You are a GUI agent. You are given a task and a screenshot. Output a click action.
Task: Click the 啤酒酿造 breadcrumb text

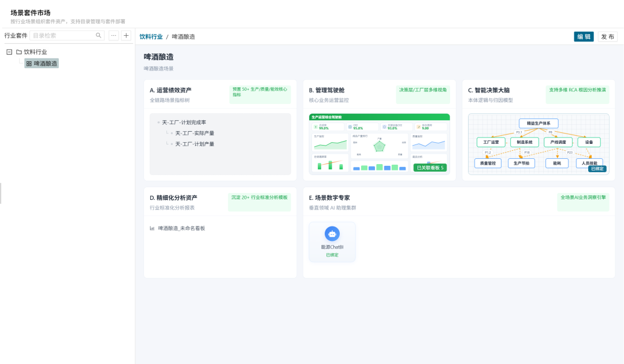(x=184, y=36)
